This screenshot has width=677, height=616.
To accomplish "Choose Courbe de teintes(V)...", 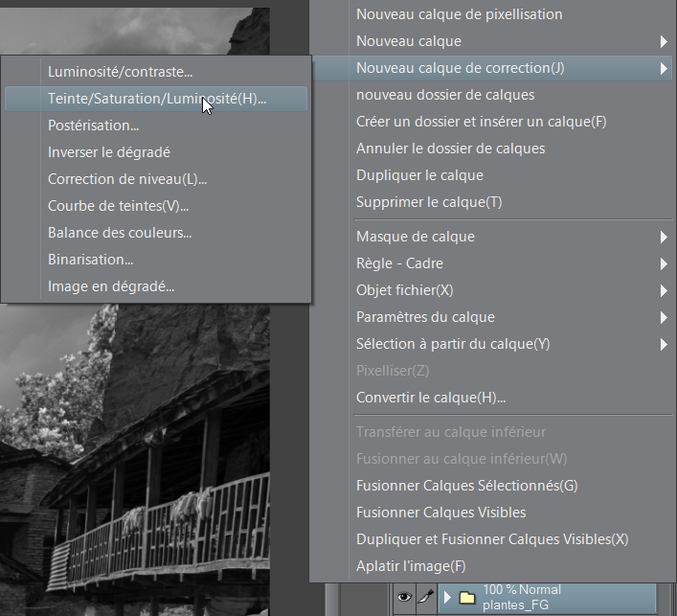I will (119, 206).
